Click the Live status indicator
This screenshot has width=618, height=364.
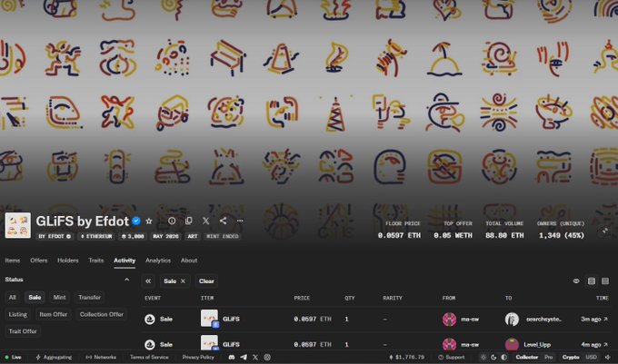(x=13, y=358)
